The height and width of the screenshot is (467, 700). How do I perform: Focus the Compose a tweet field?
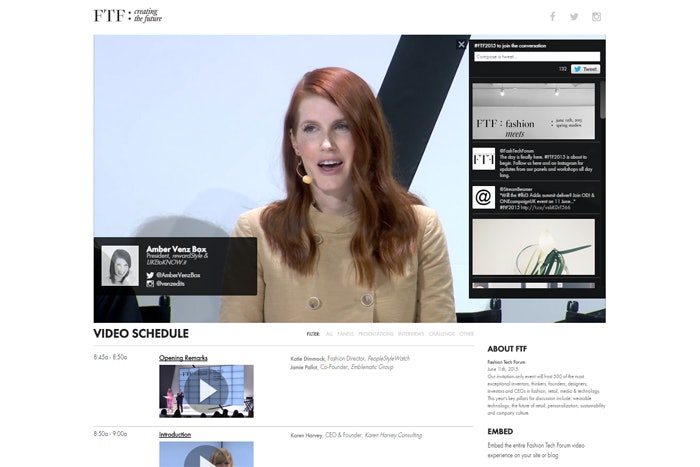[x=537, y=57]
